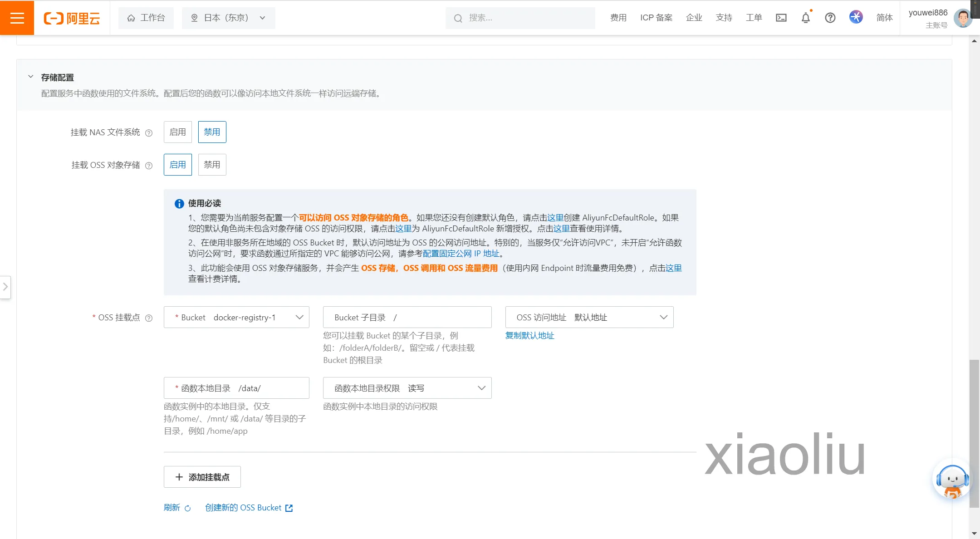
Task: Open the Bucket docker-registry-1 dropdown
Action: [x=236, y=317]
